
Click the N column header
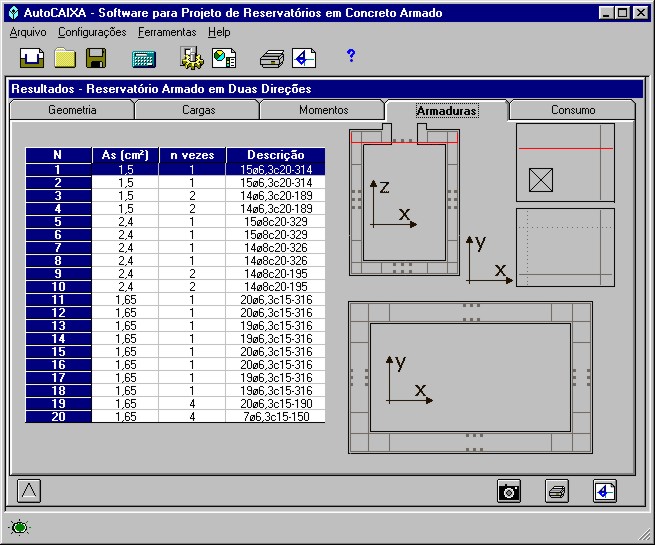coord(58,155)
